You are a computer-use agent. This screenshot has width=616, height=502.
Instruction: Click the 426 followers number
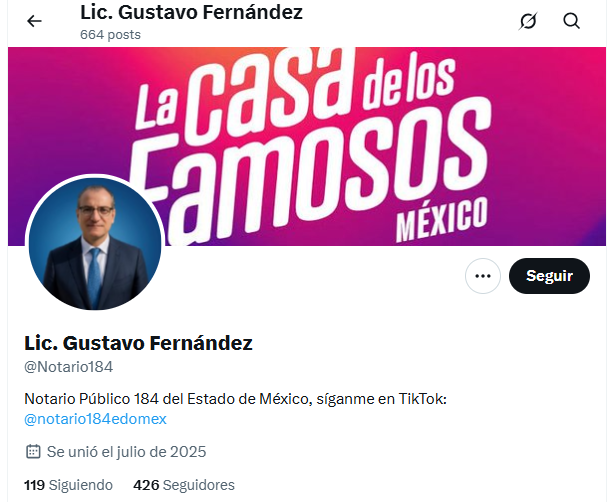(146, 485)
